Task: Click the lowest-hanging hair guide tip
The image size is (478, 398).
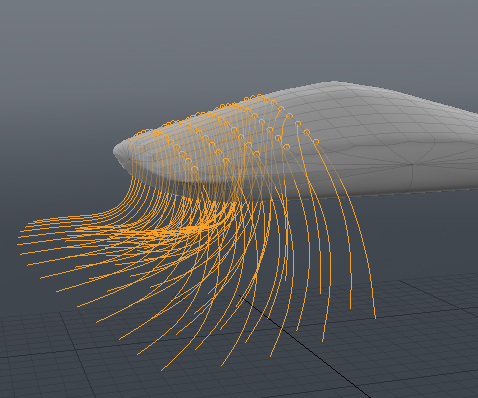Action: pyautogui.click(x=162, y=370)
